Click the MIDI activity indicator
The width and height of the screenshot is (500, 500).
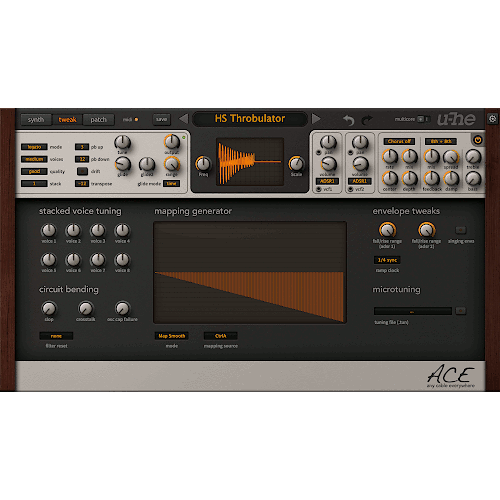[x=136, y=119]
